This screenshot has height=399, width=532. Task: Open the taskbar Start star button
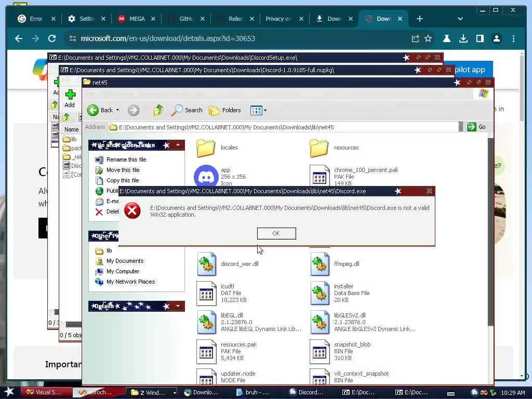(x=9, y=392)
